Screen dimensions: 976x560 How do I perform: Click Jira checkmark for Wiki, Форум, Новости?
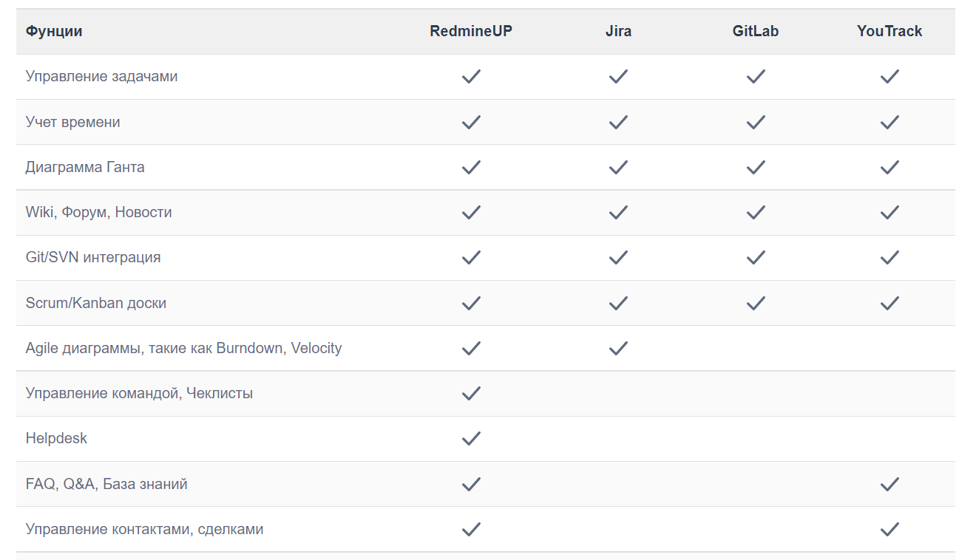pyautogui.click(x=618, y=212)
